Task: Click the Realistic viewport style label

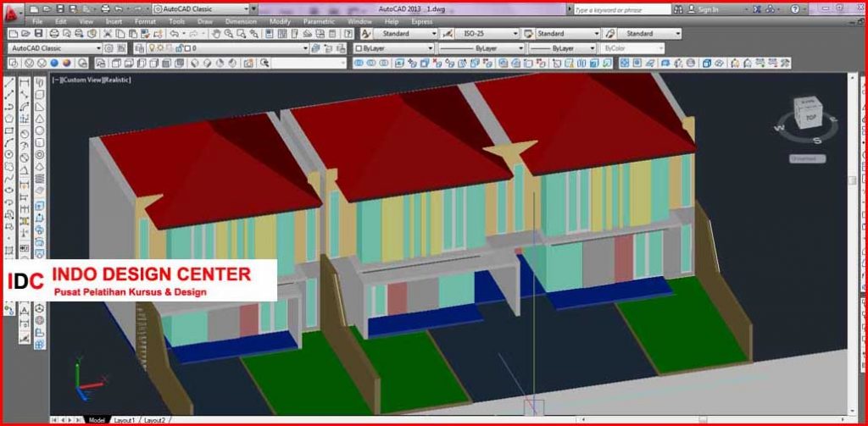Action: pos(115,80)
